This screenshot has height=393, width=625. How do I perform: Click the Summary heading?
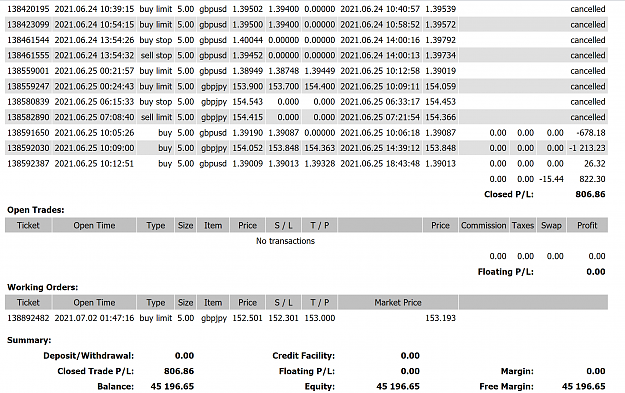29,340
